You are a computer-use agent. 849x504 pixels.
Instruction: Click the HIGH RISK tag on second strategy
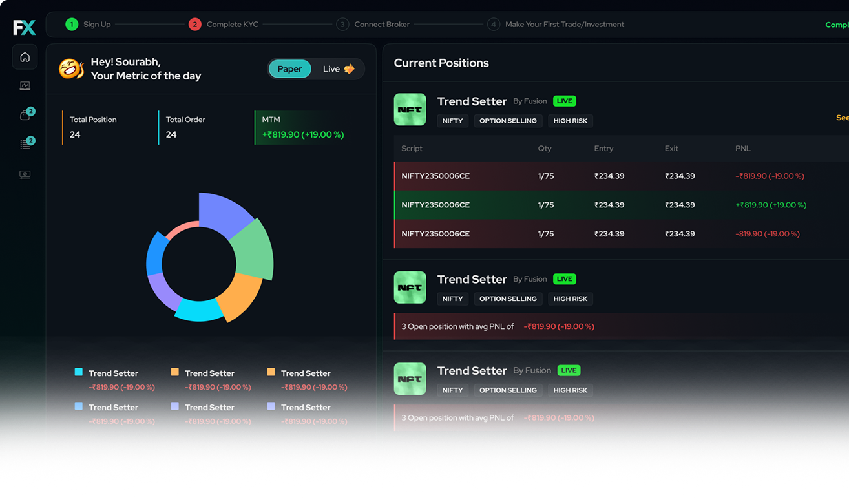(x=571, y=299)
